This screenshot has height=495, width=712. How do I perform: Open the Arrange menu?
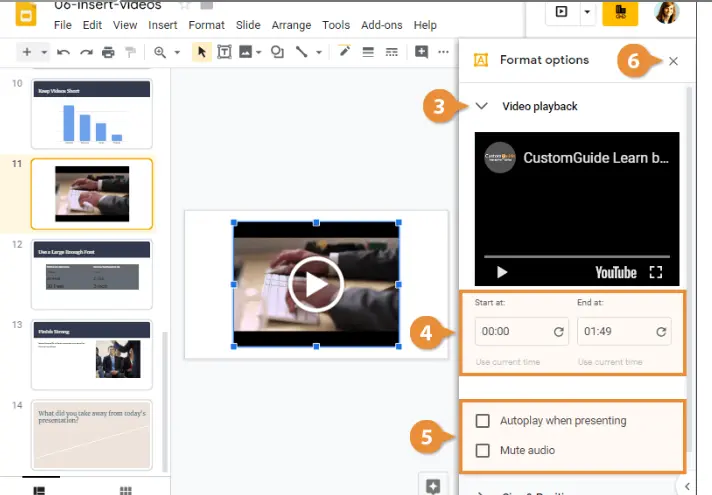tap(292, 25)
